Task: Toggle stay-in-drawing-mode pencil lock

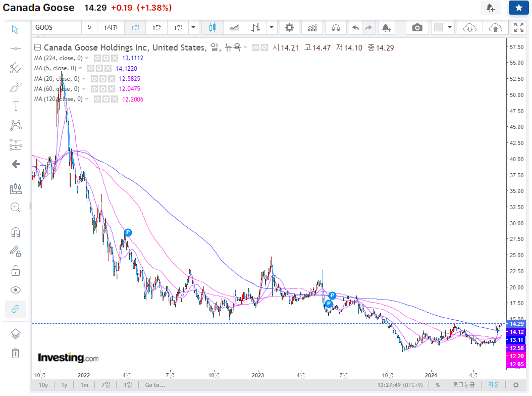Action: (x=16, y=252)
